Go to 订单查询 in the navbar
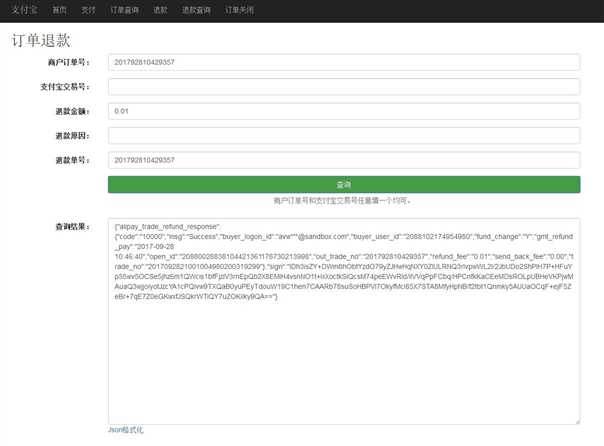 (x=124, y=10)
